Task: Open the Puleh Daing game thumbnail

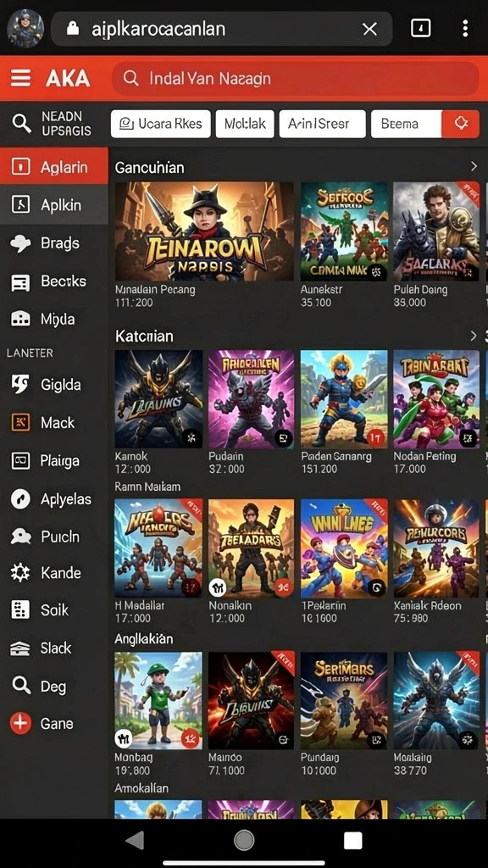Action: pos(436,231)
